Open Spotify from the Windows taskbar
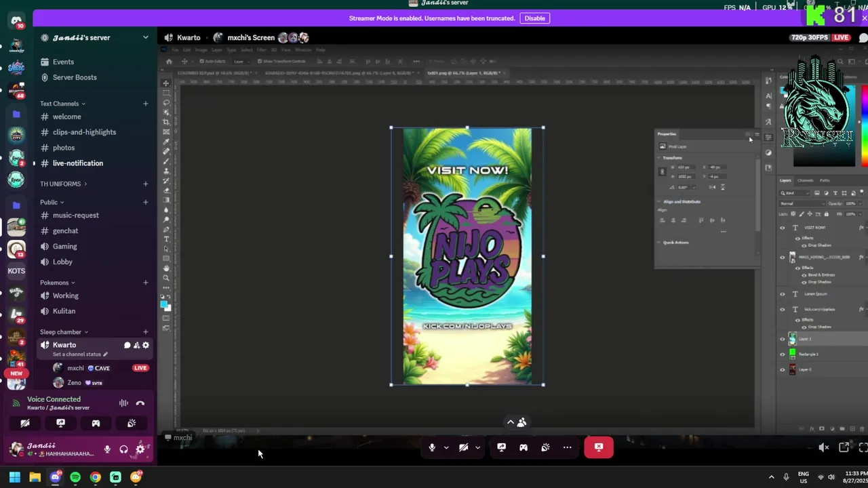This screenshot has width=868, height=488. coord(75,477)
